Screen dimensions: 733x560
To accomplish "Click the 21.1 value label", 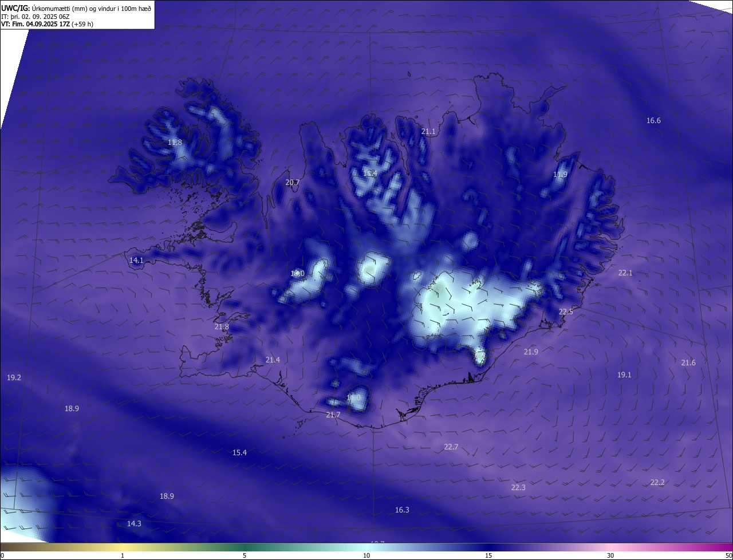I will point(428,131).
